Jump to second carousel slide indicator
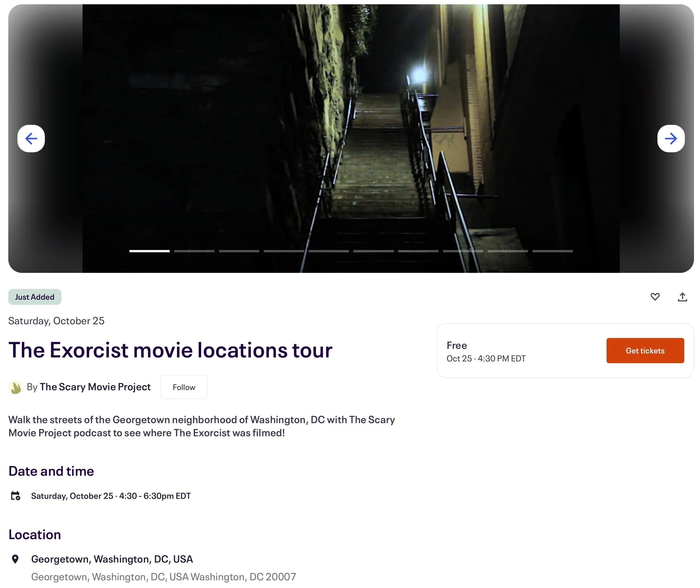Image resolution: width=700 pixels, height=588 pixels. (x=194, y=251)
